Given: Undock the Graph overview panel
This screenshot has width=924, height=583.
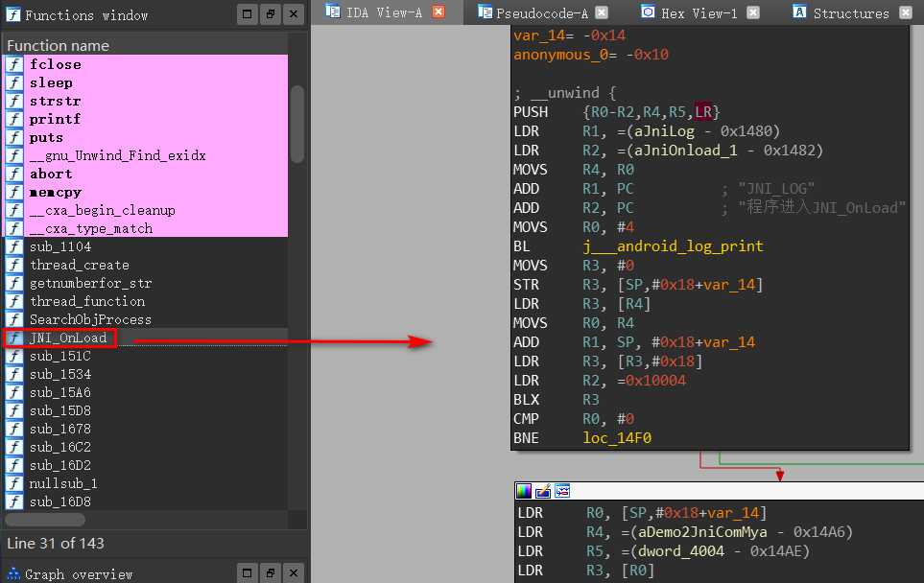Looking at the screenshot, I should (270, 572).
